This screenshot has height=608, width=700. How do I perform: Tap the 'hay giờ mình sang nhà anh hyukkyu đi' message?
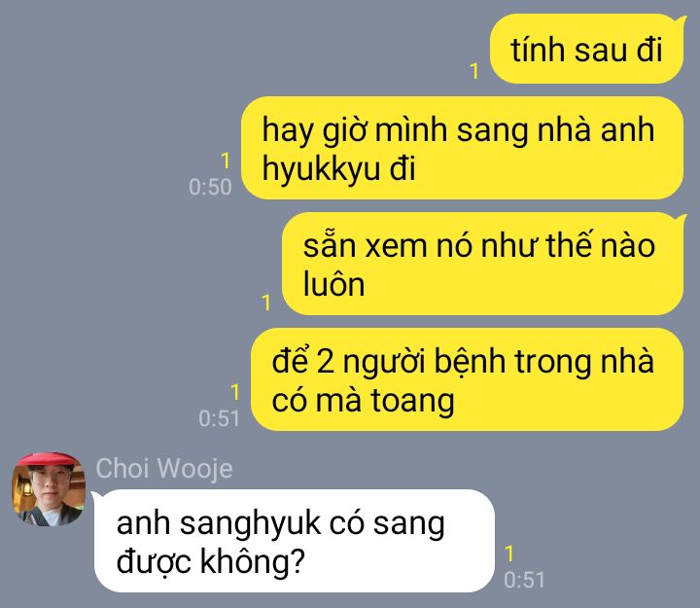pos(462,148)
